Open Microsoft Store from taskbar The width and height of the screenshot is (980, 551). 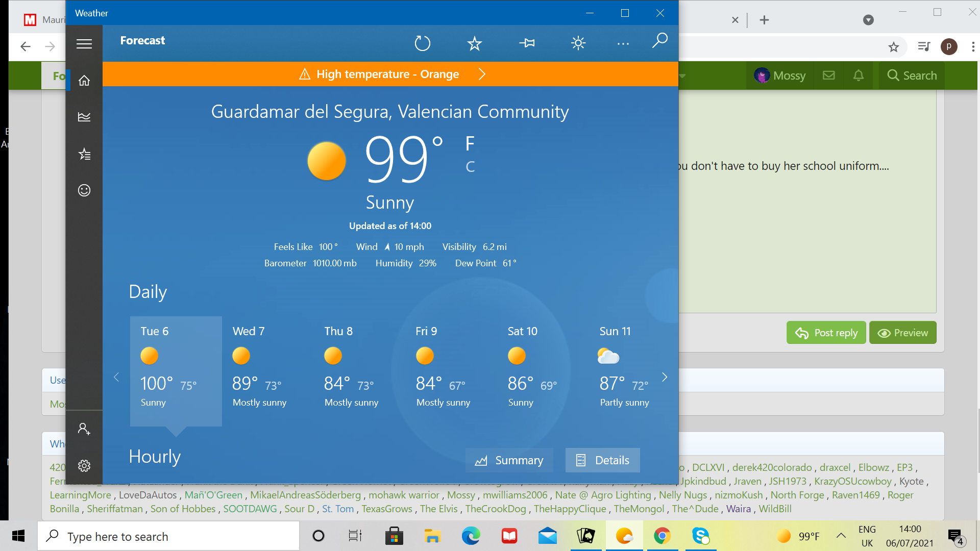click(394, 536)
